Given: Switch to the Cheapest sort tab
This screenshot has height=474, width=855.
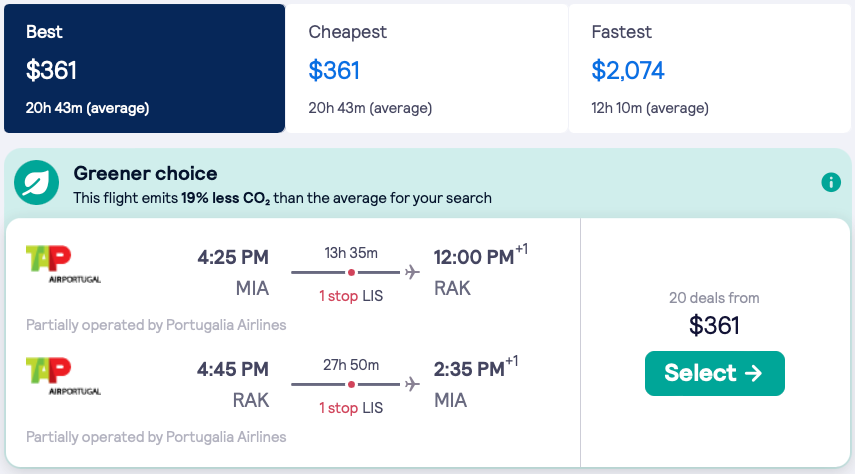Looking at the screenshot, I should click(x=426, y=68).
